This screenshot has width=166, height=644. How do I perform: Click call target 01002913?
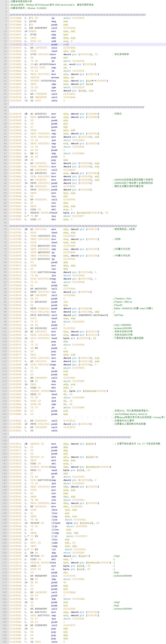tap(69, 427)
